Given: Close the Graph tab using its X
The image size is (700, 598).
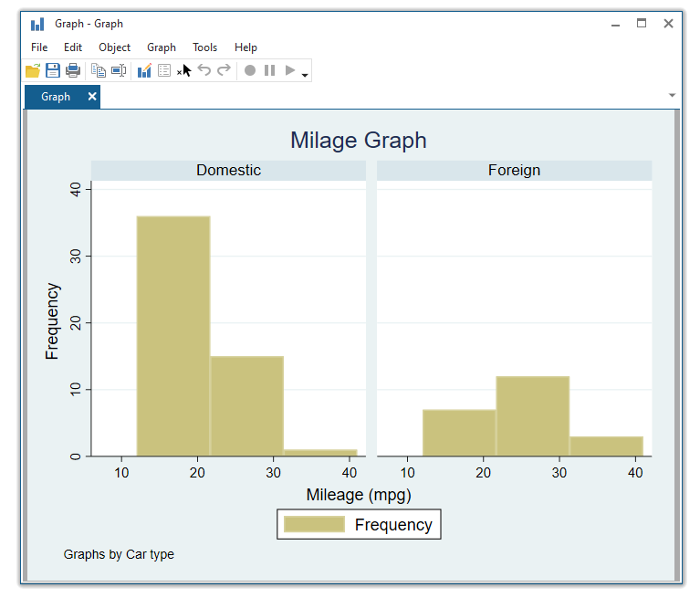Looking at the screenshot, I should (92, 97).
